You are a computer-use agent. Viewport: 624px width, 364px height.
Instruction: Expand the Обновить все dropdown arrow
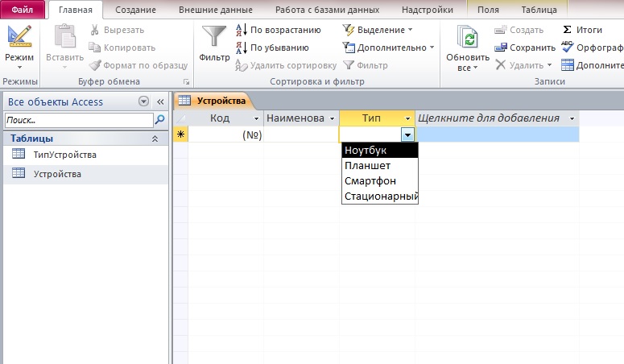476,68
